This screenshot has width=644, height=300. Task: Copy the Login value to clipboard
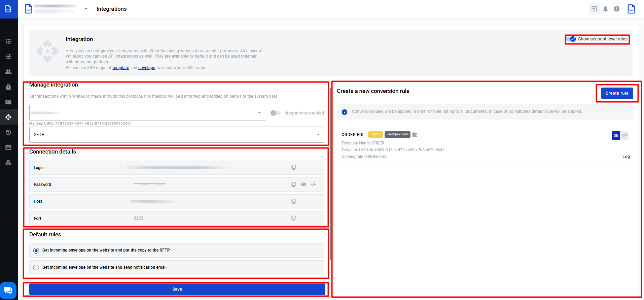(x=293, y=167)
